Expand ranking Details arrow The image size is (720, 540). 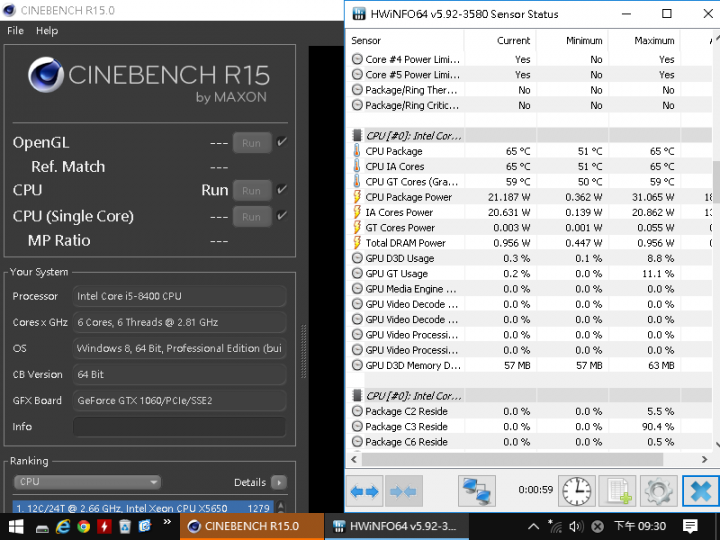[279, 482]
